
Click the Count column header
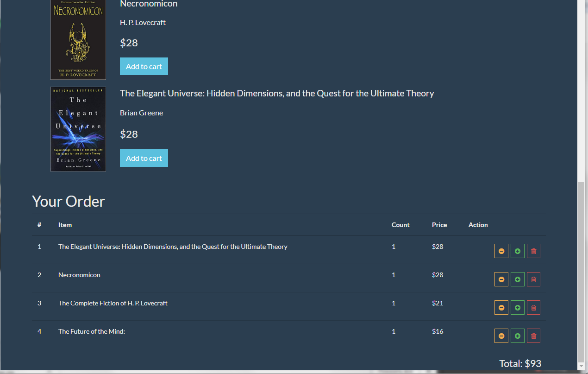pos(400,225)
